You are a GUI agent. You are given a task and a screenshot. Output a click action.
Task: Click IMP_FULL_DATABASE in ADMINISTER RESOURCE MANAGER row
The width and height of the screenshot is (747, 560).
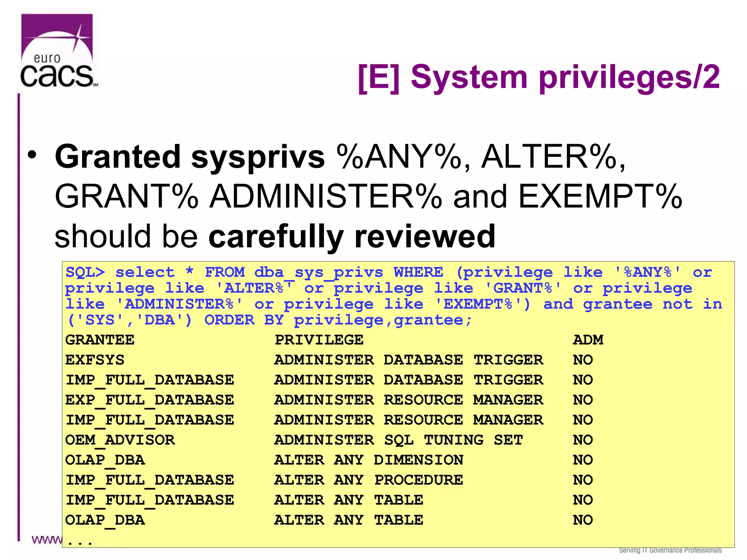pyautogui.click(x=150, y=420)
